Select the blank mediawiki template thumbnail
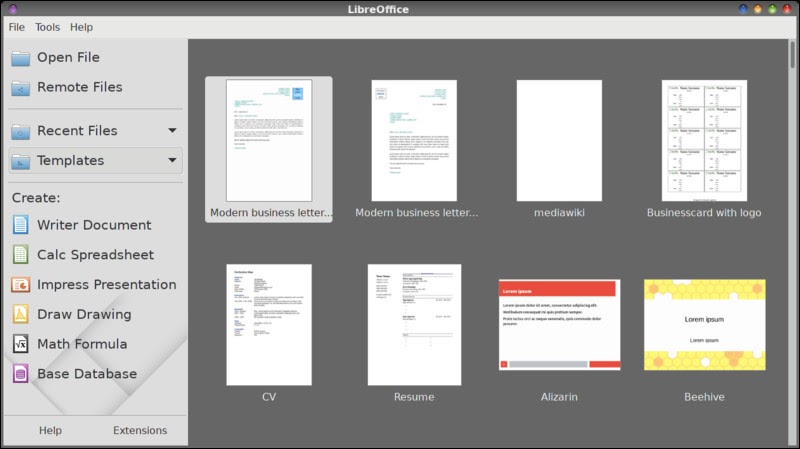The width and height of the screenshot is (800, 449). 559,140
